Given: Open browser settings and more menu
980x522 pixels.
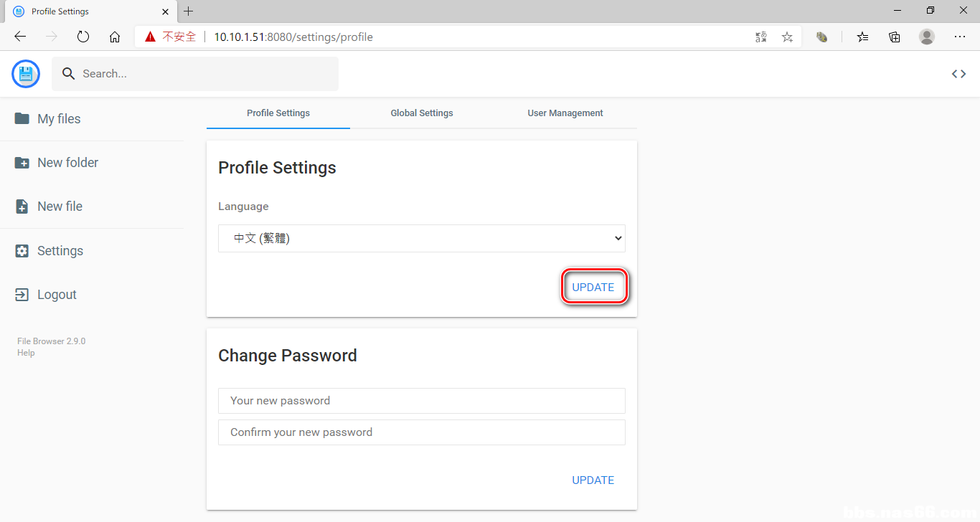Looking at the screenshot, I should coord(959,37).
